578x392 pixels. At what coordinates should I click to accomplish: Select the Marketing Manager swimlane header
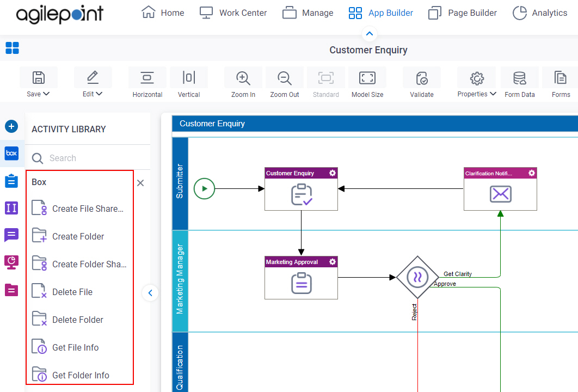(x=180, y=280)
